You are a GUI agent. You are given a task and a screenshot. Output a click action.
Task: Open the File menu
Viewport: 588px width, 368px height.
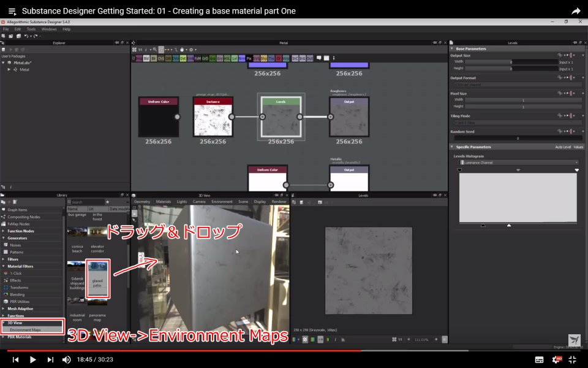(x=6, y=29)
